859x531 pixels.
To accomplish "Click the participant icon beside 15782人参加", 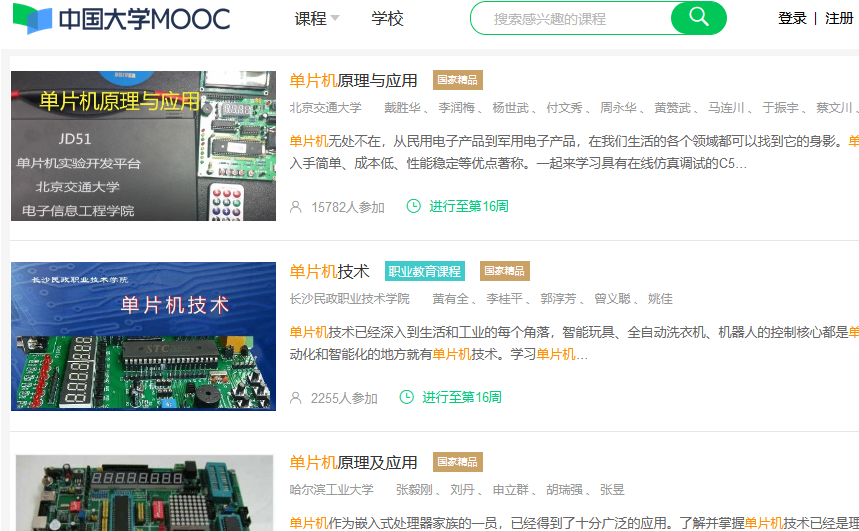I will tap(295, 207).
